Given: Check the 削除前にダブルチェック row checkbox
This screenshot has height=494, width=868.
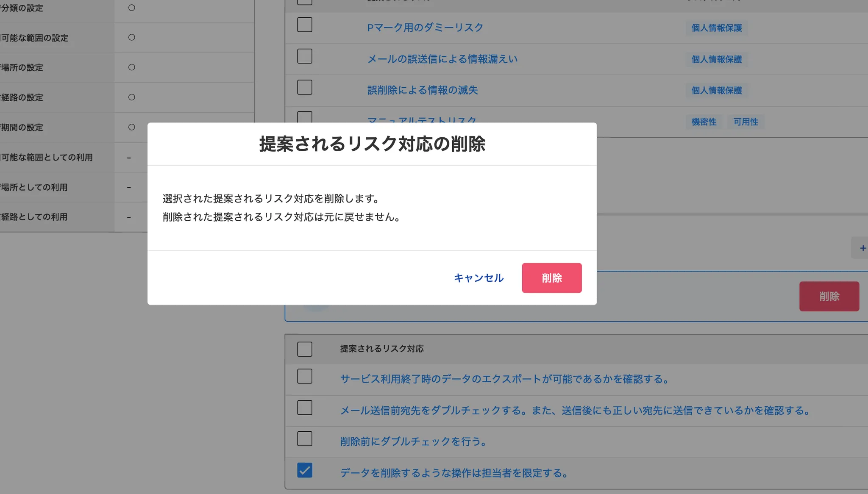Looking at the screenshot, I should click(x=304, y=439).
